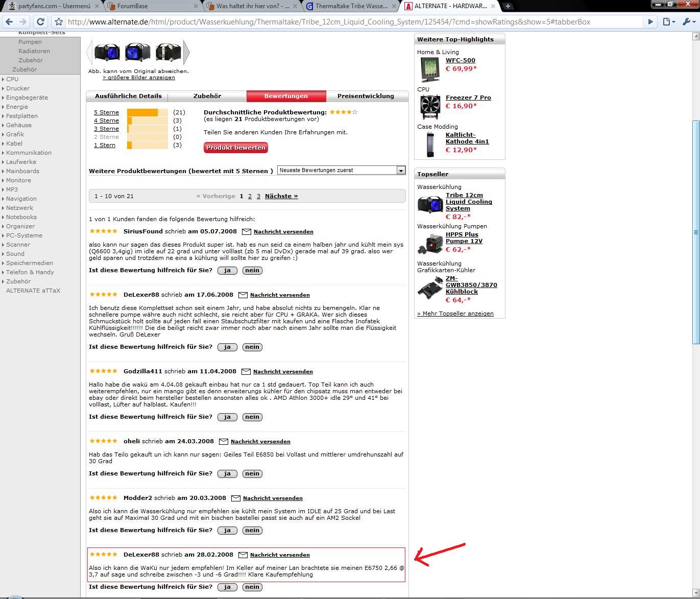Screen dimensions: 700x599
Task: Expand the Speichermedien category
Action: (x=30, y=263)
